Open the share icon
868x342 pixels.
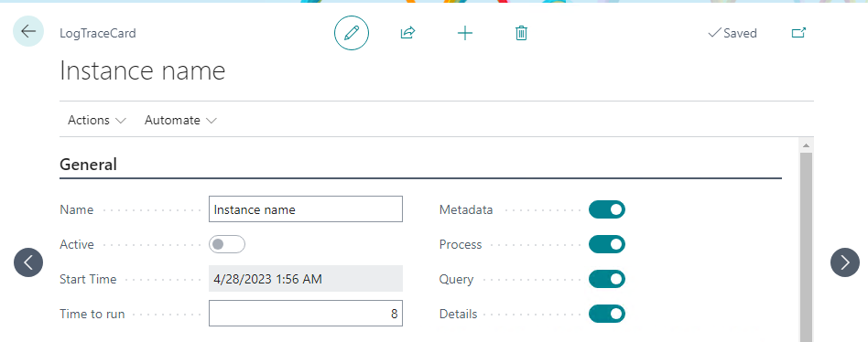(408, 33)
